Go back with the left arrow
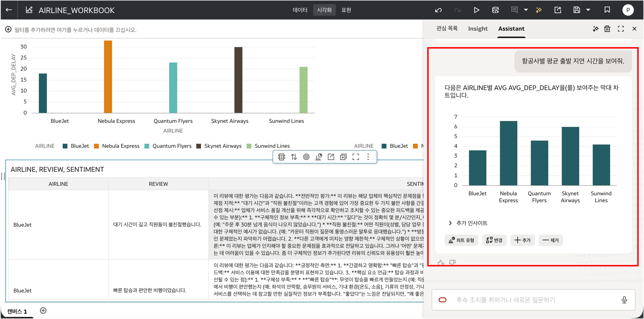The image size is (644, 319). [9, 10]
